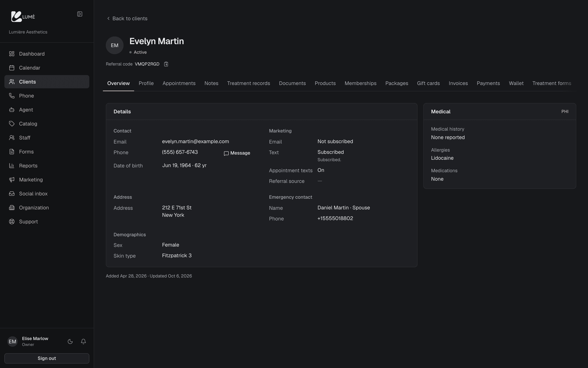The width and height of the screenshot is (588, 368).
Task: Click Elise Marlow user avatar
Action: click(12, 342)
